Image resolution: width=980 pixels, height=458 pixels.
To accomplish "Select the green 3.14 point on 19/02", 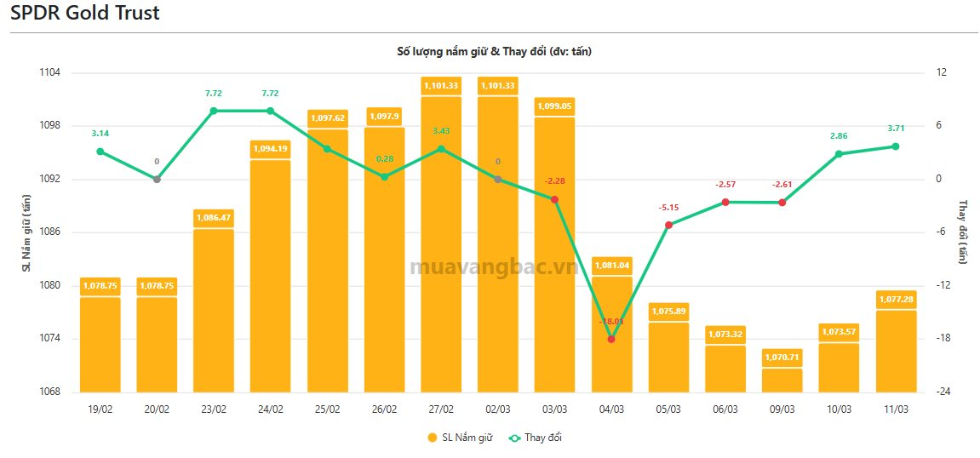I will click(100, 152).
